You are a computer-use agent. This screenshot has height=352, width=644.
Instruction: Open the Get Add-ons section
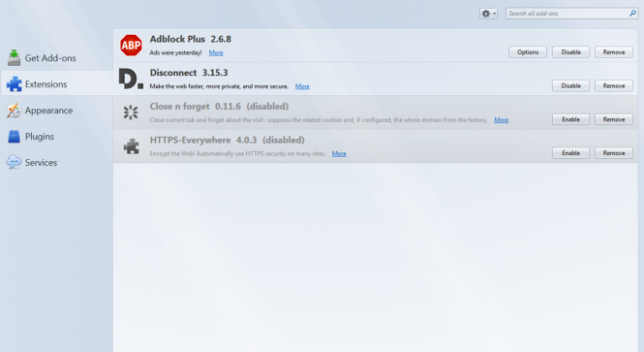pos(57,58)
